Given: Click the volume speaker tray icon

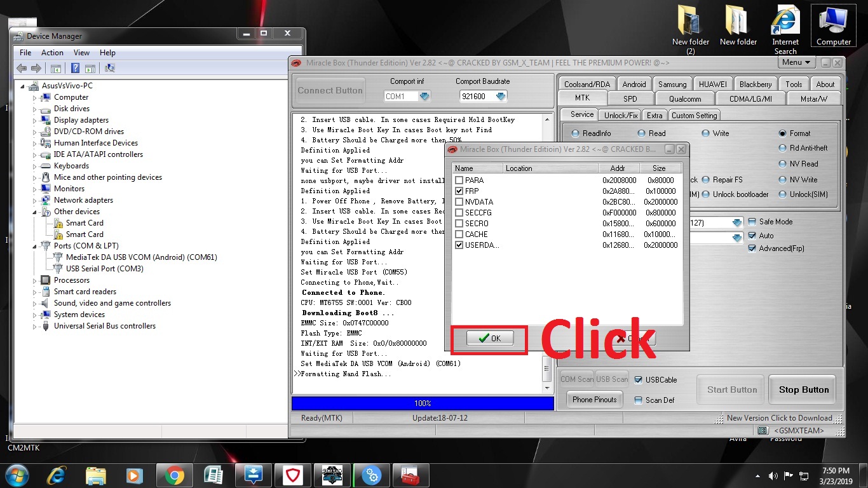Looking at the screenshot, I should click(773, 475).
